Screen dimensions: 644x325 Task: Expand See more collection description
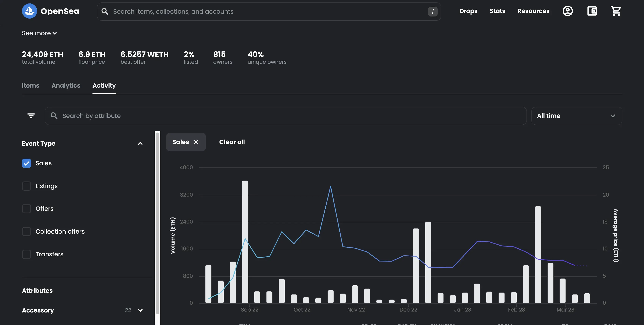pyautogui.click(x=39, y=33)
